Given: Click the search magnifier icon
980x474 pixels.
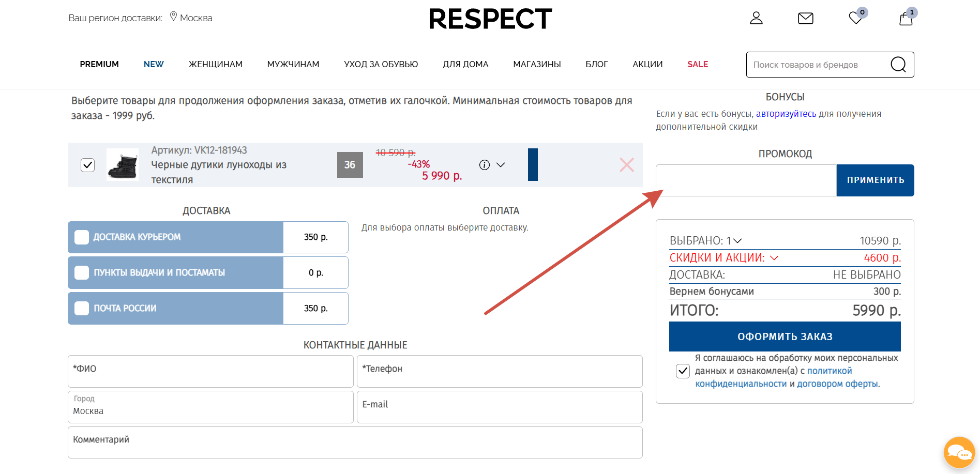Looking at the screenshot, I should 898,65.
